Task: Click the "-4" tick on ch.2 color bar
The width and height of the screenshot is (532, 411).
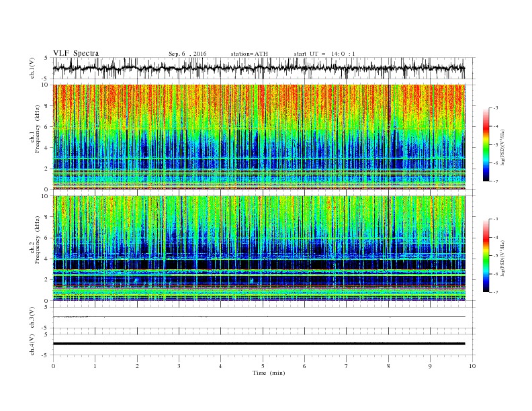Action: (x=495, y=237)
